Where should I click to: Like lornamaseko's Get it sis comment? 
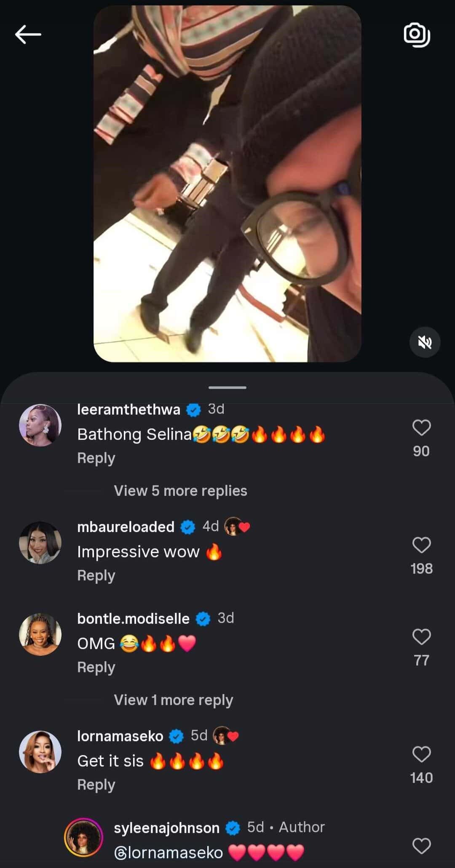(x=421, y=754)
